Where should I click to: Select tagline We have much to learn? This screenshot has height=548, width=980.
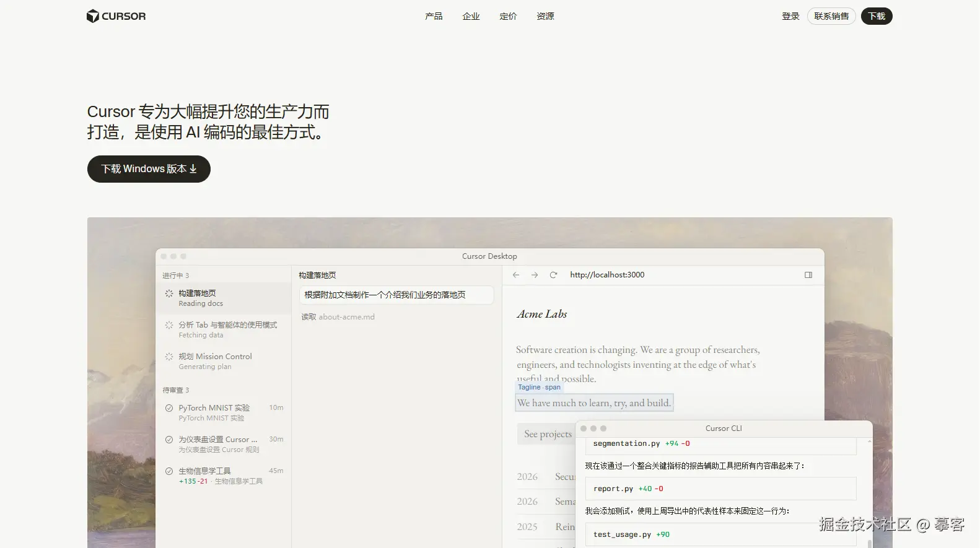[x=594, y=403]
